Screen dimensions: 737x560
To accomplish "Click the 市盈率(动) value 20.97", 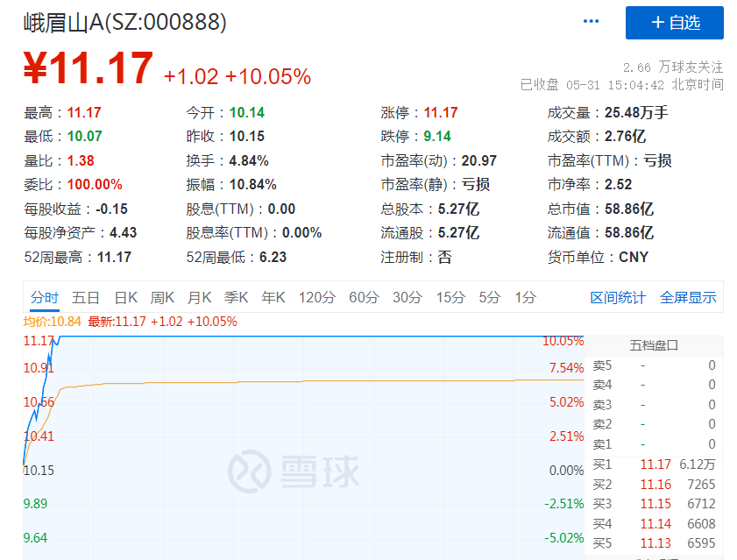I will (x=479, y=160).
